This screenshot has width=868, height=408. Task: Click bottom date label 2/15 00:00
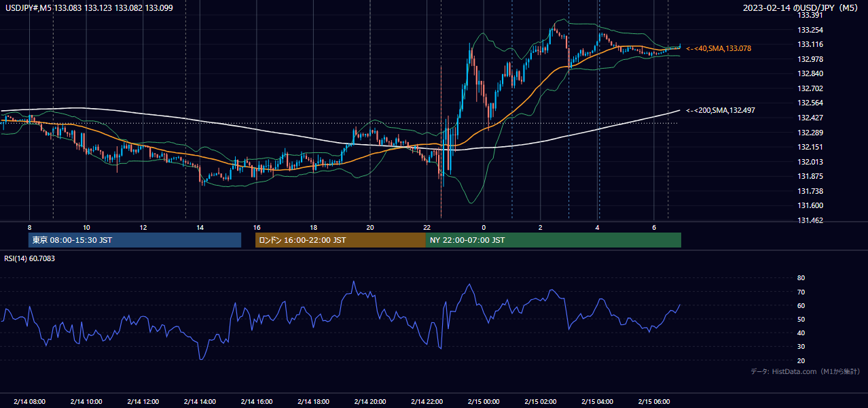[x=484, y=402]
